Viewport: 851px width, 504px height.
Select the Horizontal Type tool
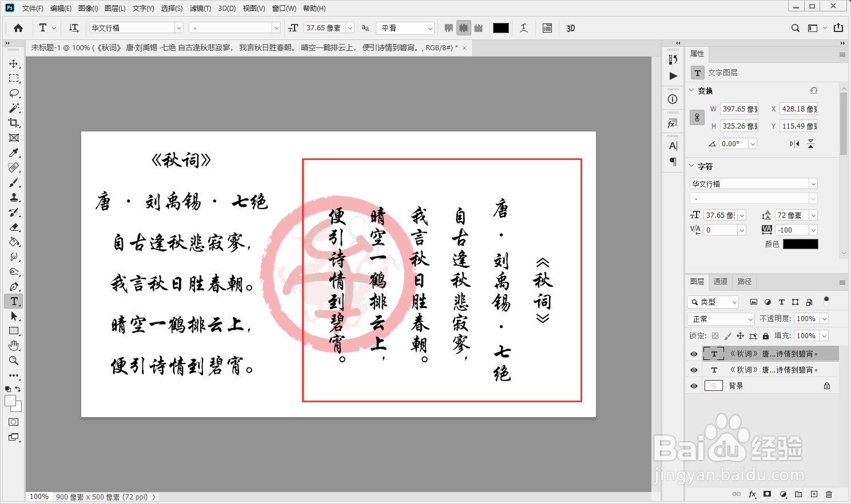coord(14,301)
